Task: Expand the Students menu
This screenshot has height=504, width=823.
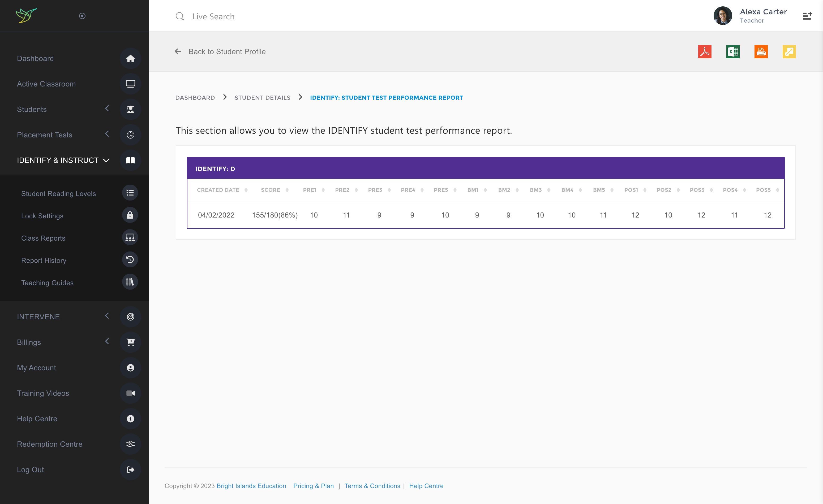Action: 32,110
